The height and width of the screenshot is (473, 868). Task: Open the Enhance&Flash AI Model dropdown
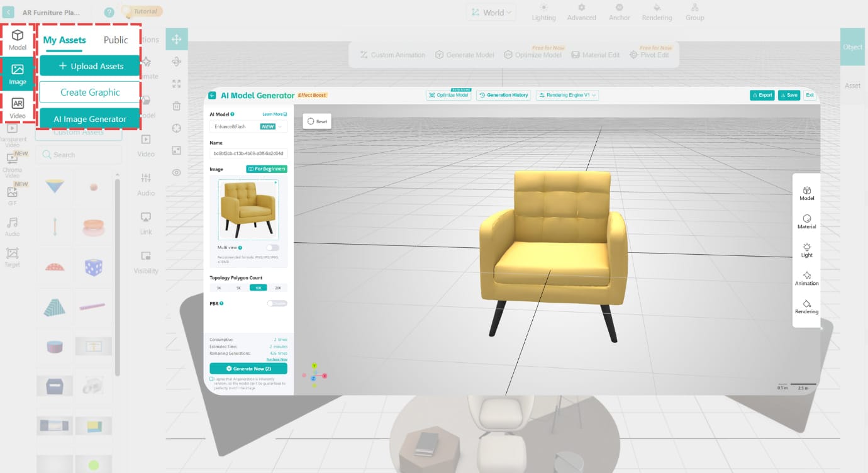248,126
